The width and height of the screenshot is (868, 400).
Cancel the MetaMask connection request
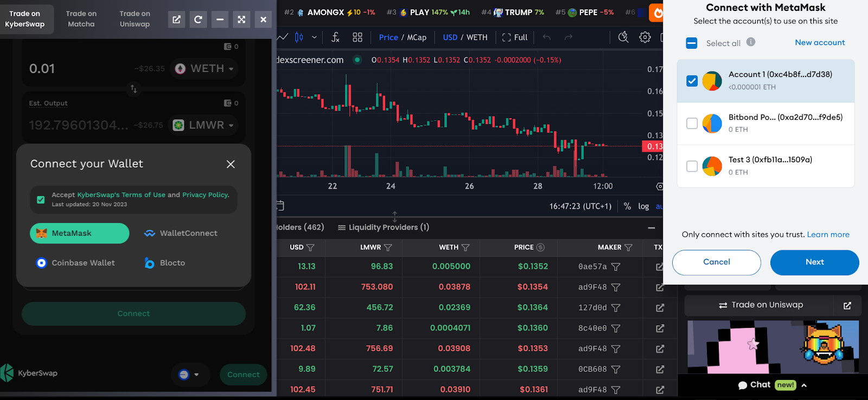tap(716, 262)
